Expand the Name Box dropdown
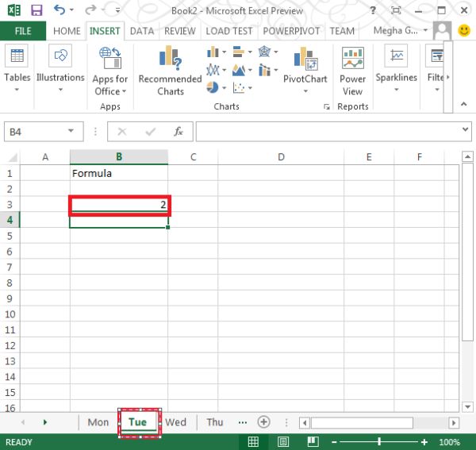Screen dimensions: 476x450 [71, 131]
